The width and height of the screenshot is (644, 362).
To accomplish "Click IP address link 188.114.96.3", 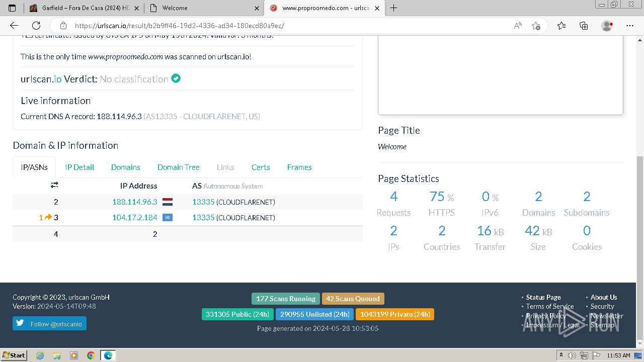I will pos(135,202).
